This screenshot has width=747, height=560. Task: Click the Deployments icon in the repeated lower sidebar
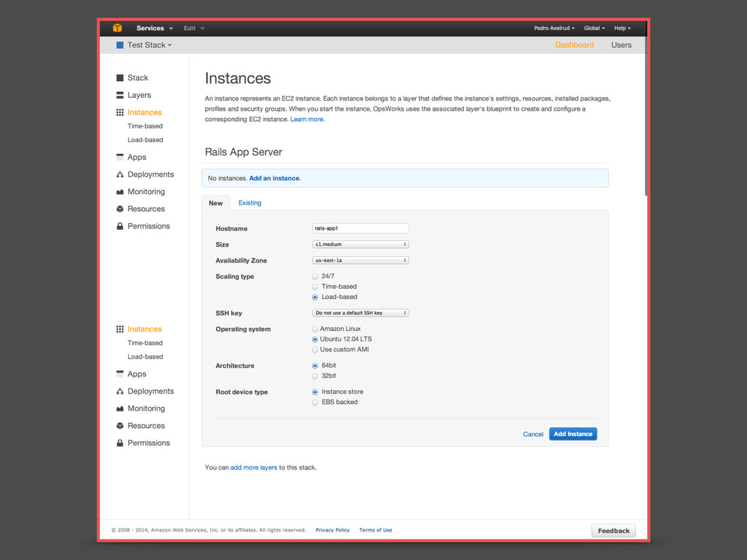point(120,392)
